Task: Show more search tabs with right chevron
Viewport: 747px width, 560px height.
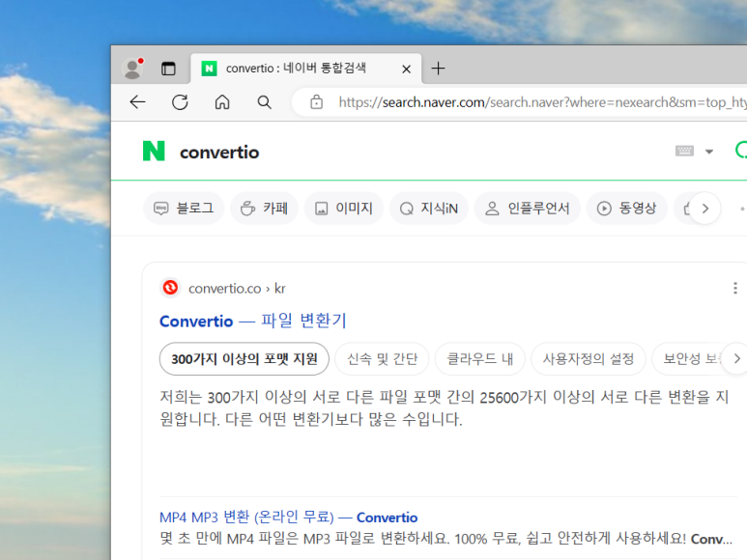Action: pos(705,209)
